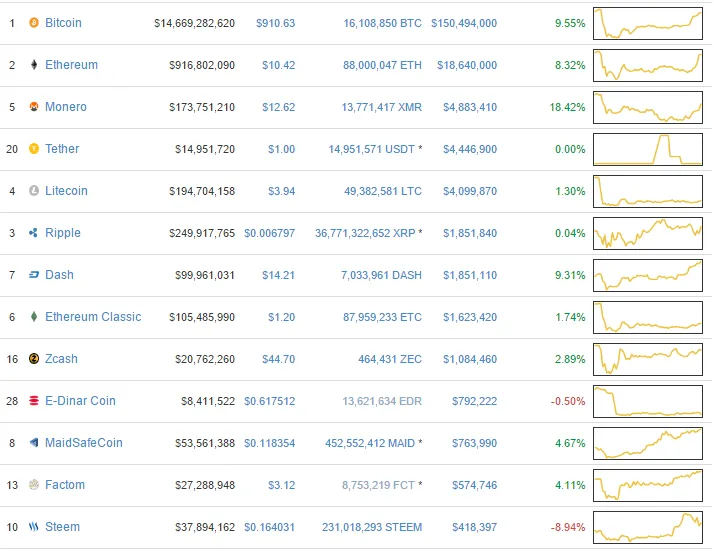Viewport: 714px width, 551px height.
Task: Click Monero 18.42% change value
Action: click(567, 107)
